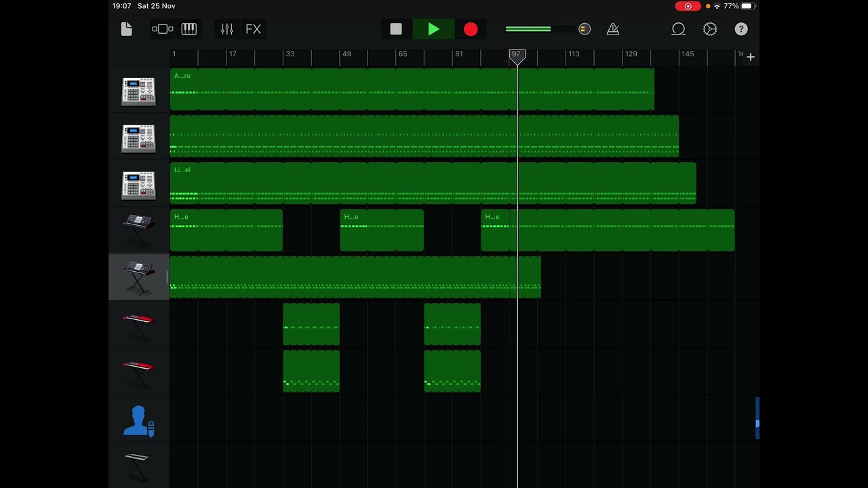The image size is (868, 488).
Task: Adjust the master volume slider
Action: tap(548, 29)
